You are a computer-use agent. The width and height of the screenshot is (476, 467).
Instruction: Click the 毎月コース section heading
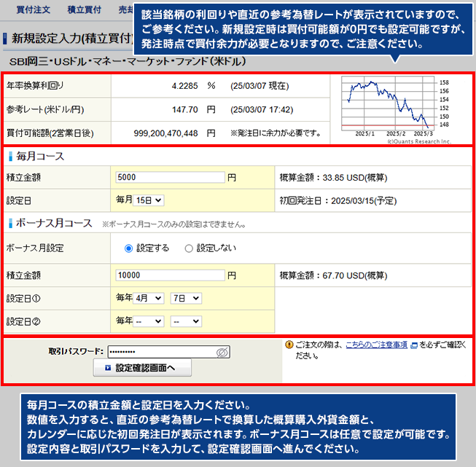coord(40,156)
